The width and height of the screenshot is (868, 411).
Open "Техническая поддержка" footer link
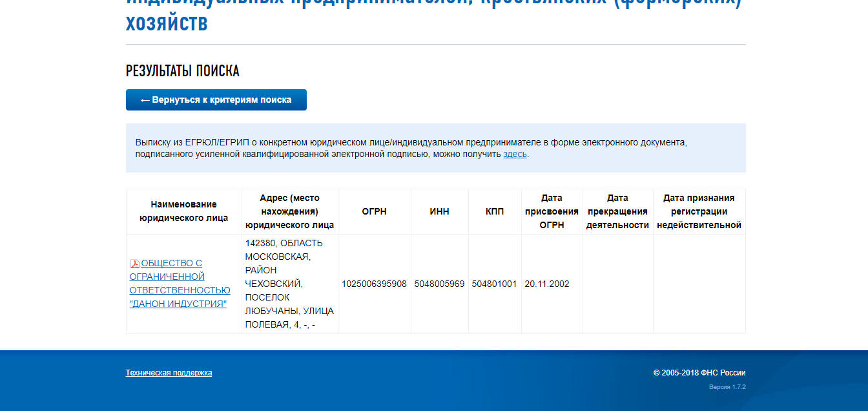[169, 373]
